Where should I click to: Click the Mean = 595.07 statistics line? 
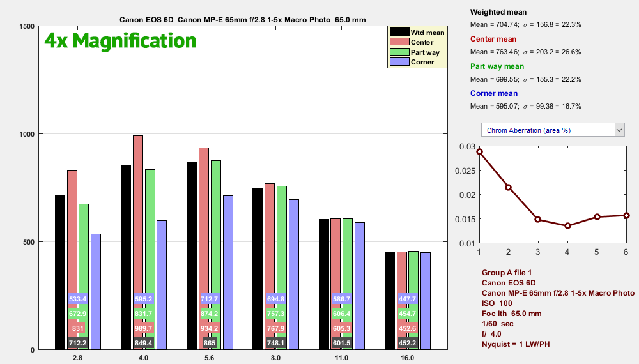pyautogui.click(x=525, y=106)
